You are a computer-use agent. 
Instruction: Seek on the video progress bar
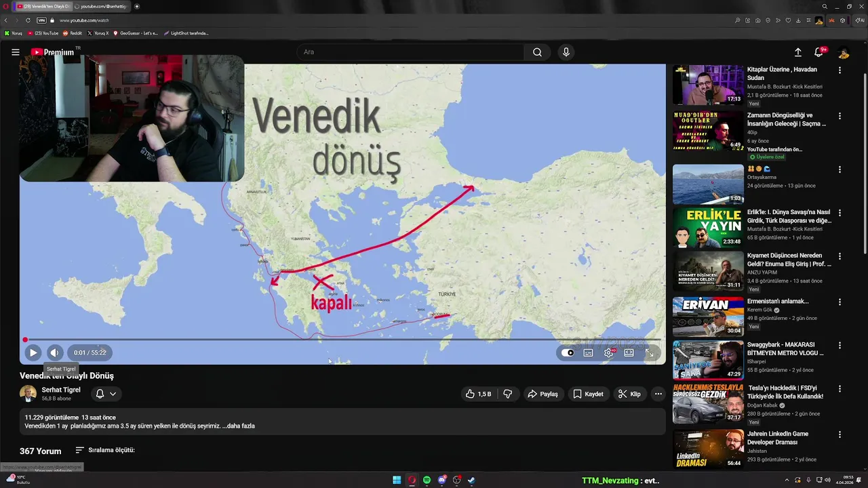pos(342,340)
